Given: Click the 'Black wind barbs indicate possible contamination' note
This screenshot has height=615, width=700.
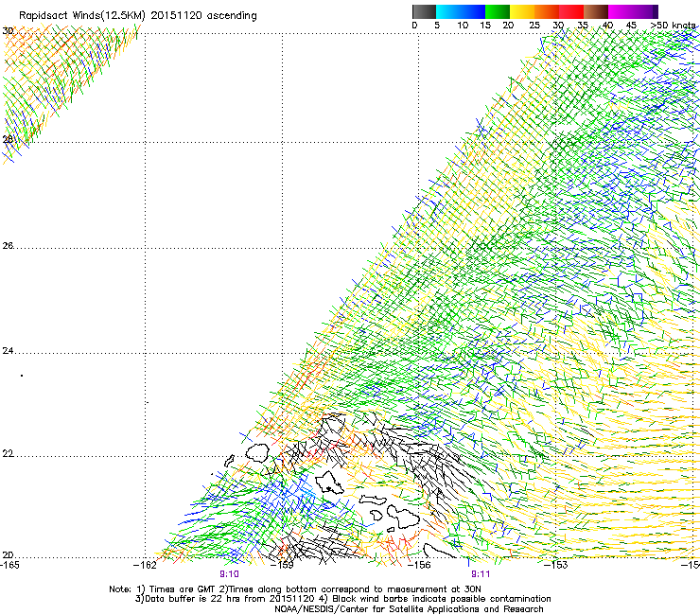Looking at the screenshot, I should 436,599.
